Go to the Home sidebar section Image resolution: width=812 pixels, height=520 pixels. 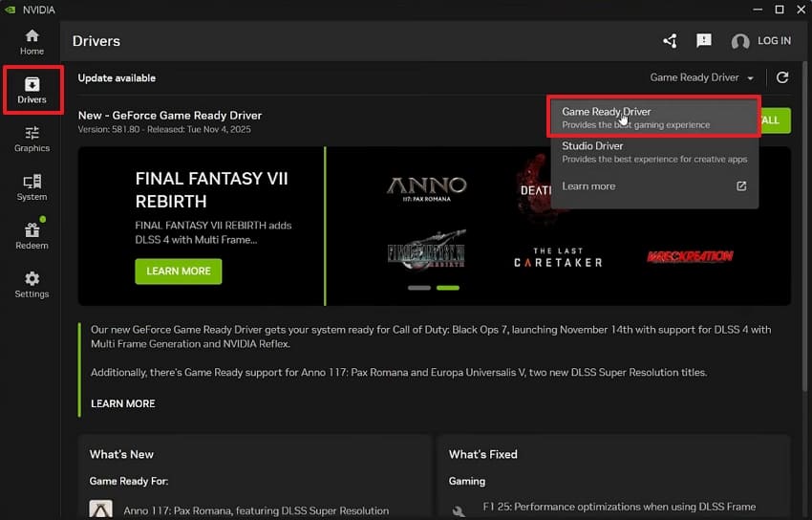click(x=32, y=42)
